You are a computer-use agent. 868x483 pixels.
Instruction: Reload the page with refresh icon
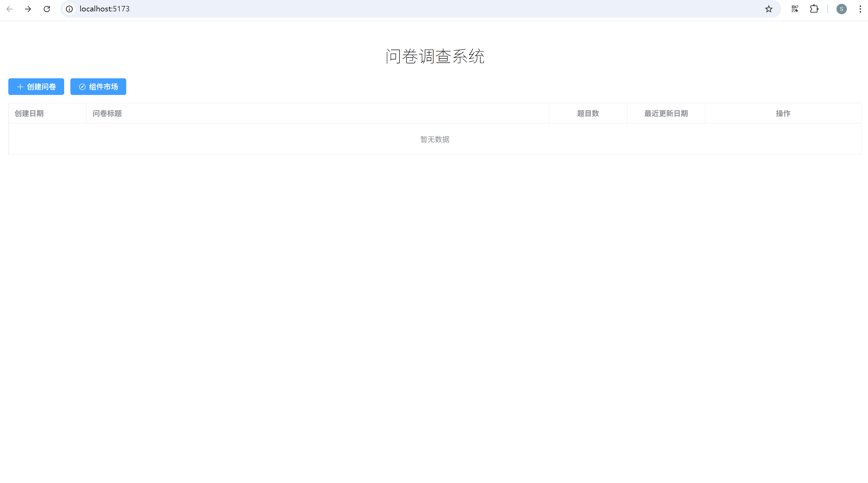(x=47, y=9)
